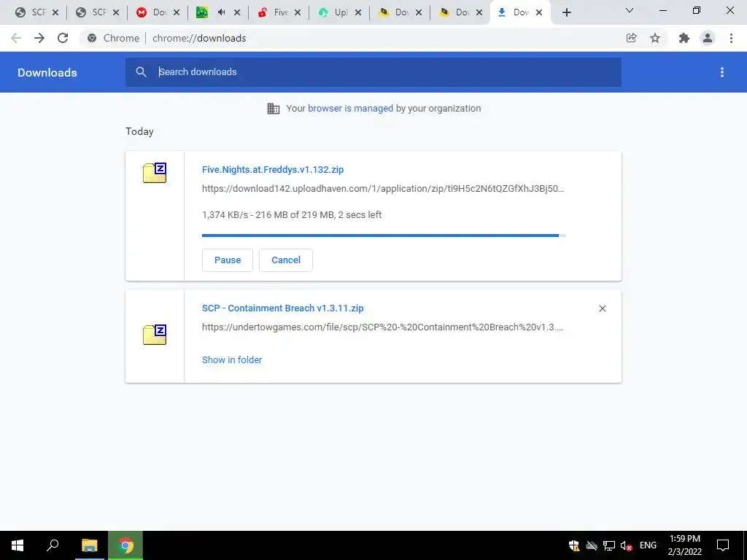Close the audio-playing tab
The height and width of the screenshot is (560, 747).
(x=237, y=13)
